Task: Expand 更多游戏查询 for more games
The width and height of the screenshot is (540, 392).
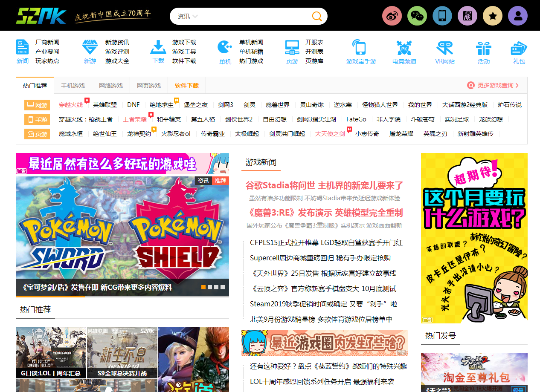Action: click(493, 85)
